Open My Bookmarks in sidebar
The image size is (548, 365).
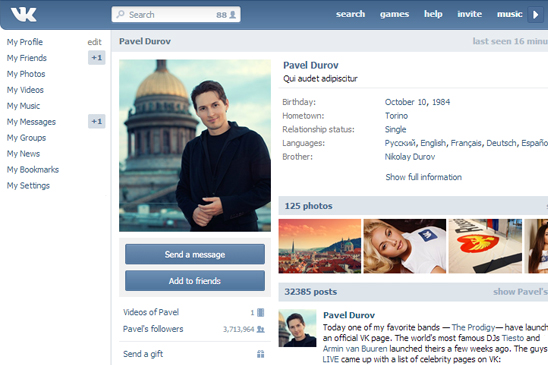pos(33,170)
